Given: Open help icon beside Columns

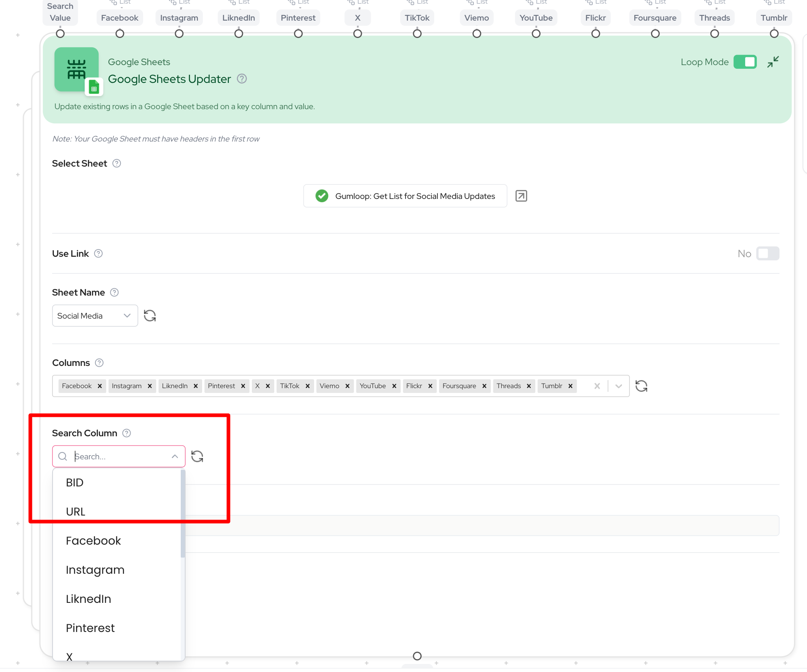Looking at the screenshot, I should pos(99,363).
